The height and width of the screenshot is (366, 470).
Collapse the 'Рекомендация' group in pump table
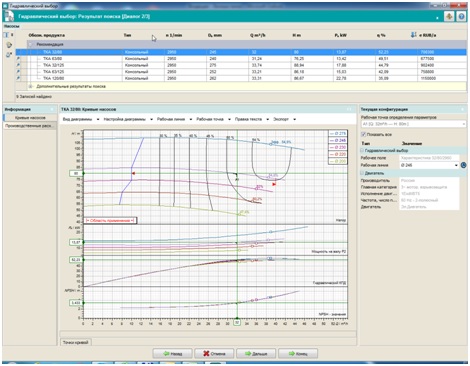31,44
